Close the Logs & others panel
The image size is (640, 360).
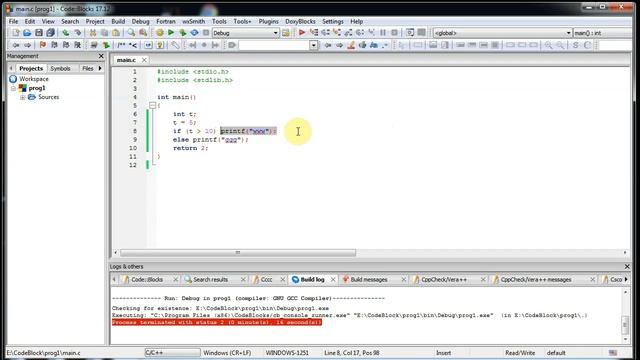627,267
